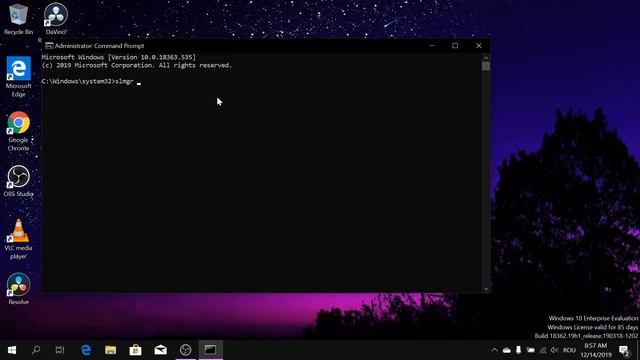Show hidden system tray icons
Screen dimensions: 640x360
click(494, 350)
